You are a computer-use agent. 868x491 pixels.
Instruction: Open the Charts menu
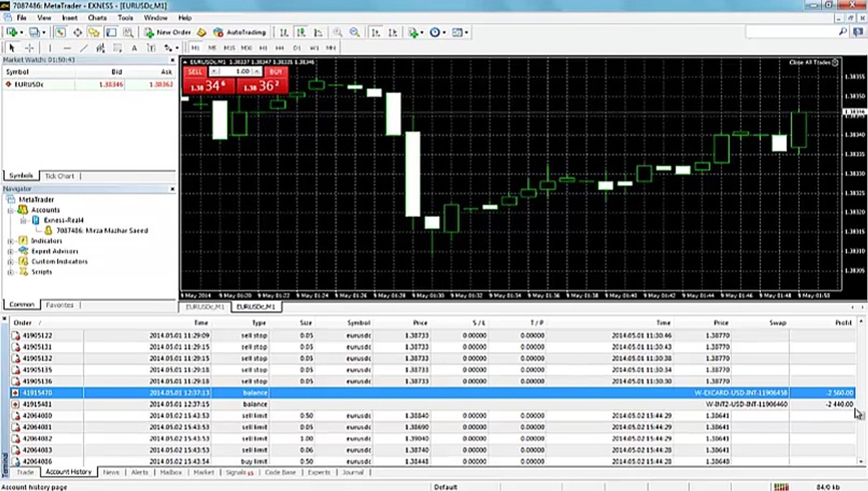97,18
